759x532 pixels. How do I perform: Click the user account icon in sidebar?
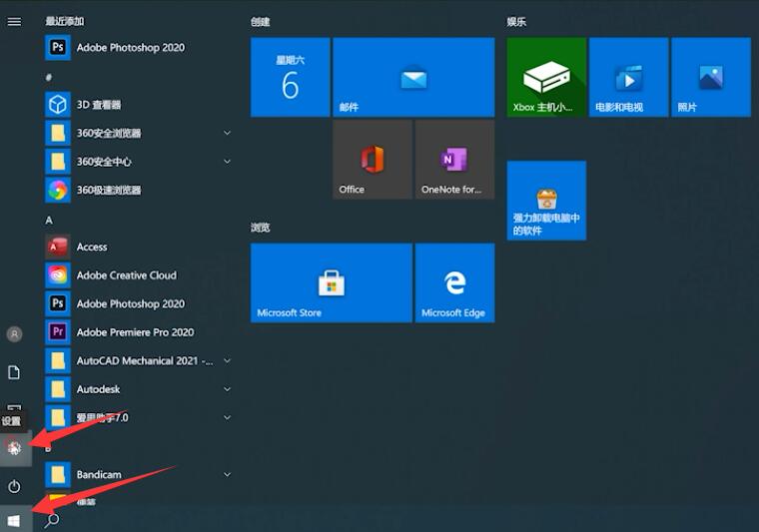coord(15,334)
